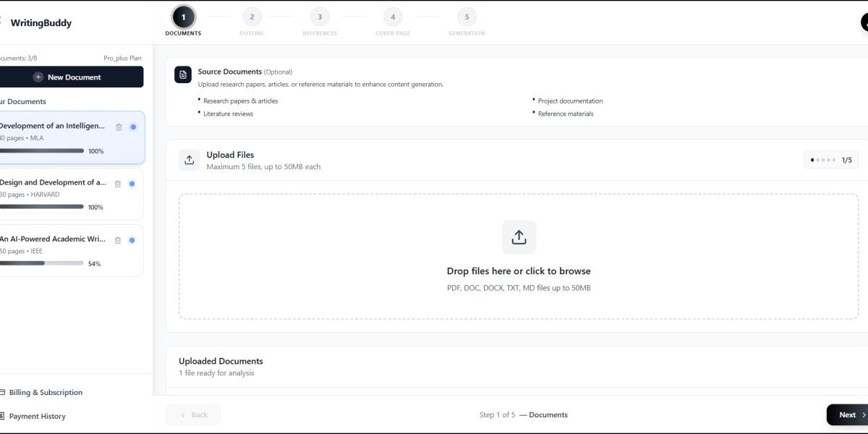Open the Billing & Subscription page
Screen dimensions: 868x434
pos(46,392)
